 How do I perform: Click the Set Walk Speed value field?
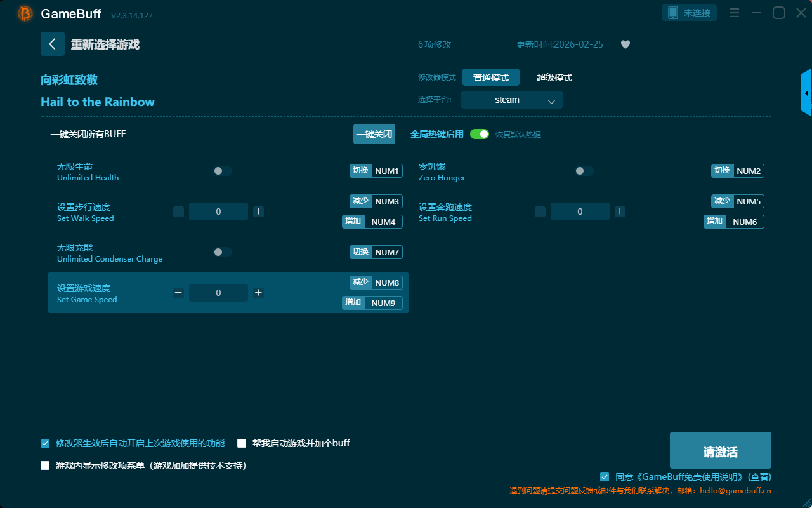(218, 211)
